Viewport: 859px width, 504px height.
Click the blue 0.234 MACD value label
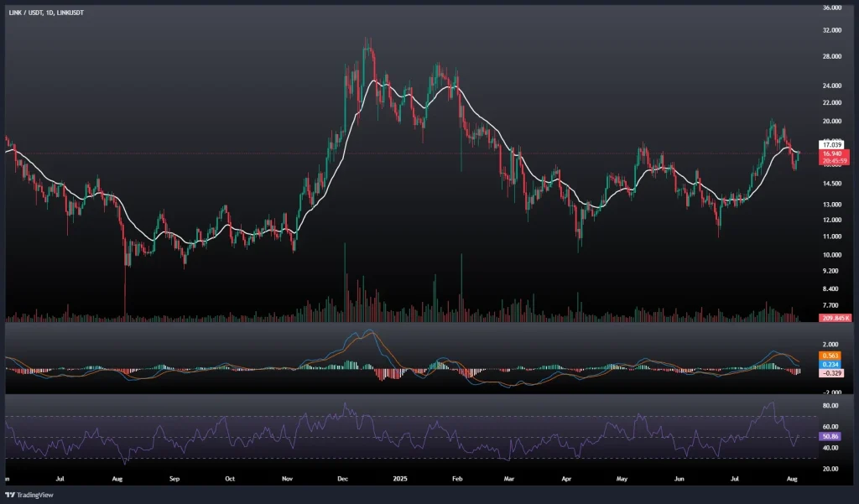click(830, 364)
